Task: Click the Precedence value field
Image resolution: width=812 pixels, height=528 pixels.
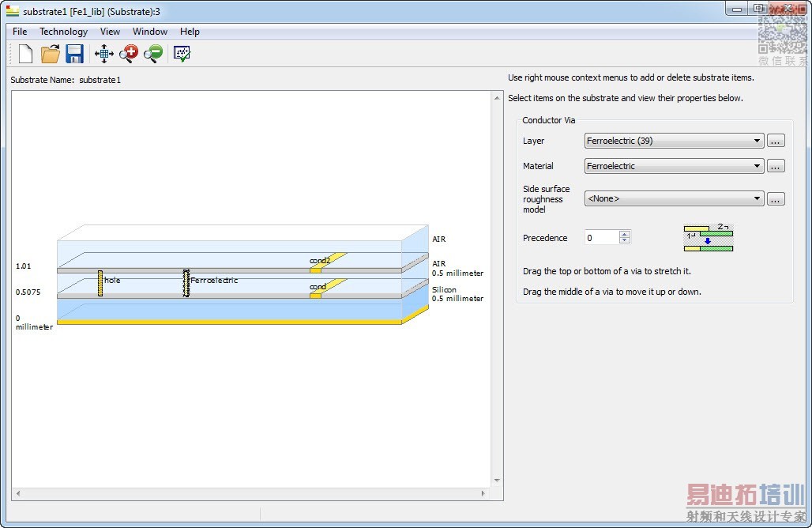Action: [x=602, y=238]
